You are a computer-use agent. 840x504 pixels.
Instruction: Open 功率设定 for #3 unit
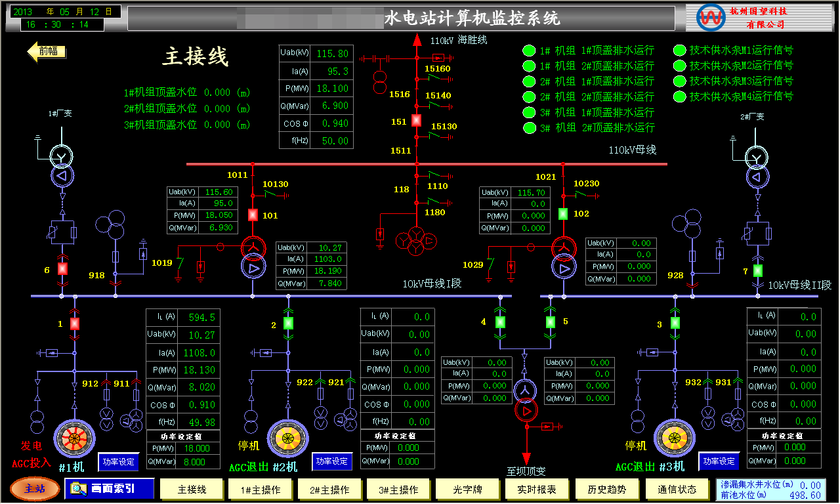(719, 461)
